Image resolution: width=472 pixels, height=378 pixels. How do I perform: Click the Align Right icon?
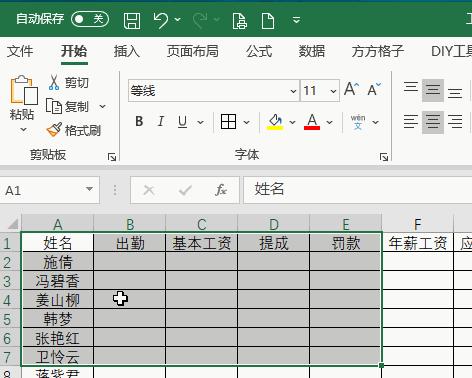click(x=455, y=122)
